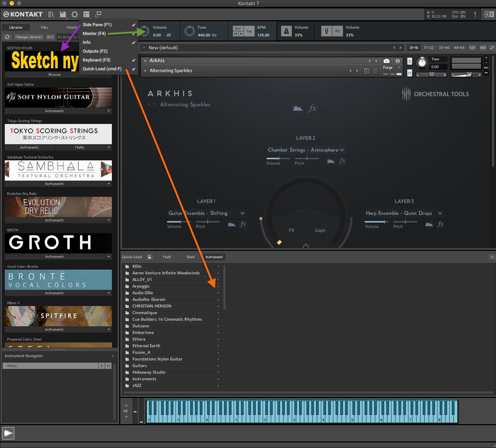496x448 pixels.
Task: Click the AUX button in rack header
Action: [483, 48]
